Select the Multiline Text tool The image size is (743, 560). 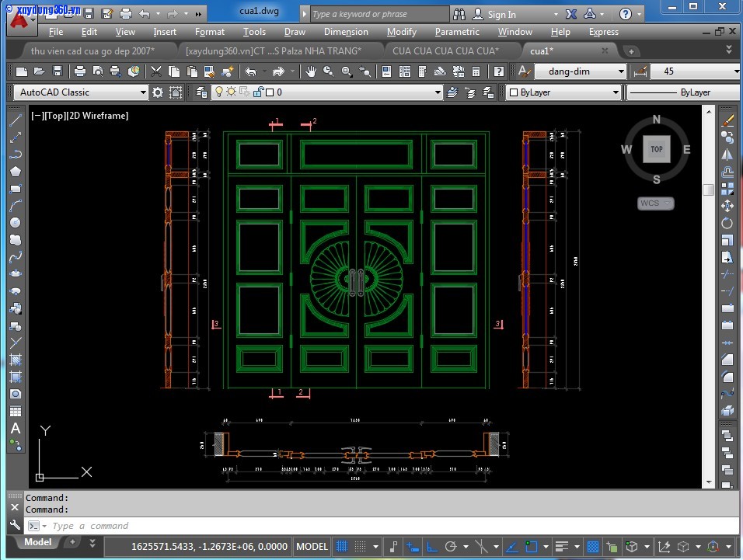pos(16,429)
